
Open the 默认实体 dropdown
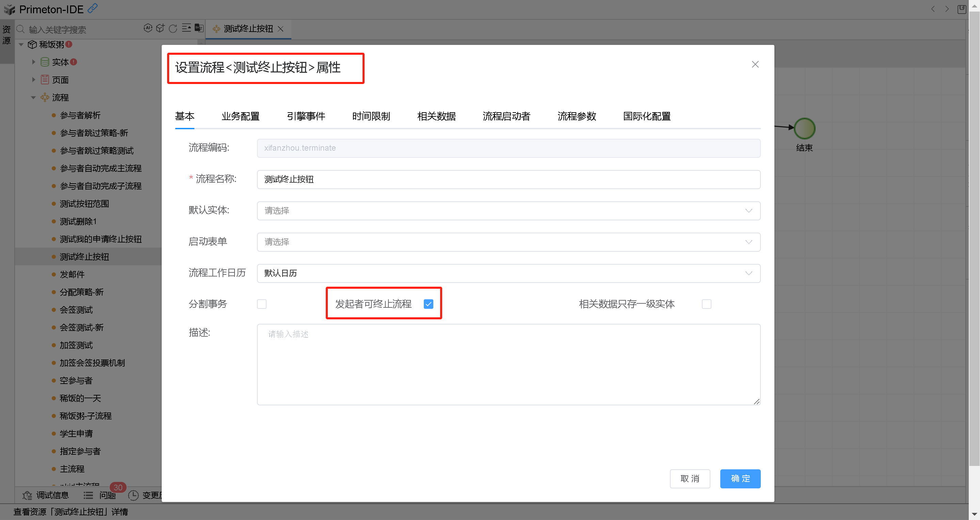(508, 211)
